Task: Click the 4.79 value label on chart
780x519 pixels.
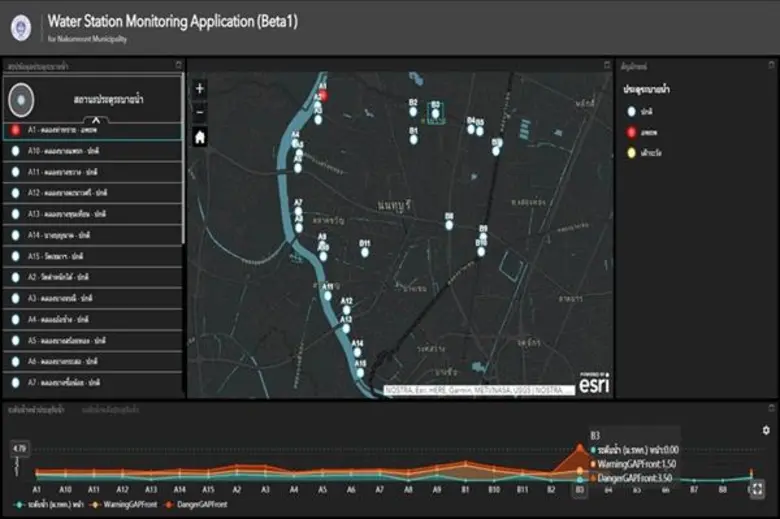Action: (19, 448)
